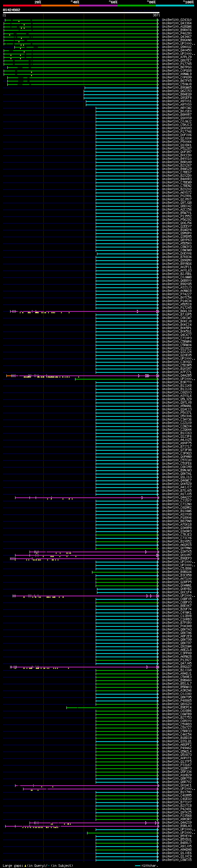Select the UniRef100_P49462 label
The image size is (197, 868).
[176, 748]
